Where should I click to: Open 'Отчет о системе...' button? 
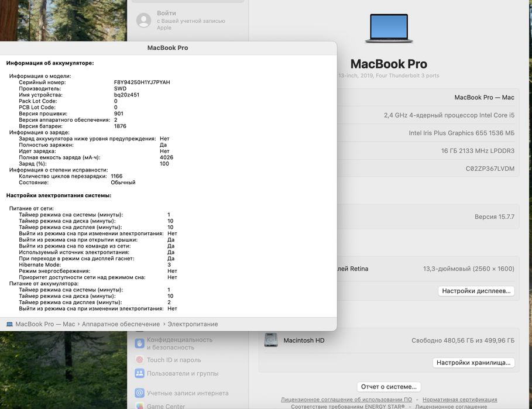[389, 387]
